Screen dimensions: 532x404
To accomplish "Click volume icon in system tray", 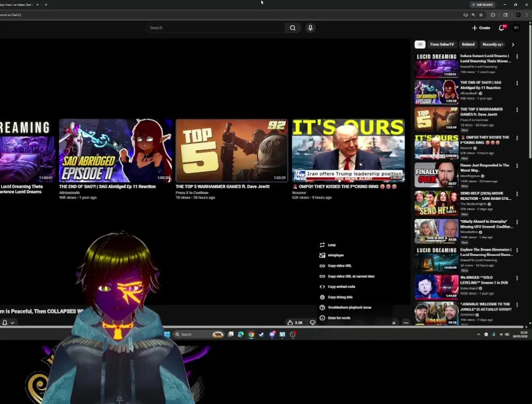I will (507, 334).
